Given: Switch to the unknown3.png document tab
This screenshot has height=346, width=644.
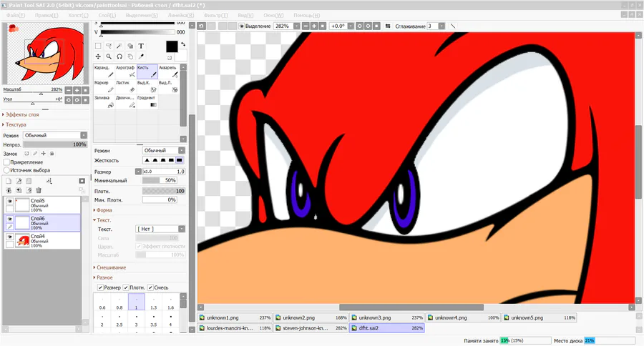Looking at the screenshot, I should tap(387, 317).
